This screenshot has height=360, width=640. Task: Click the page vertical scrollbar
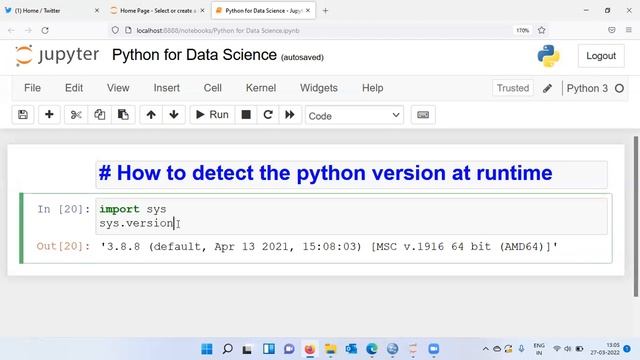[x=636, y=216]
